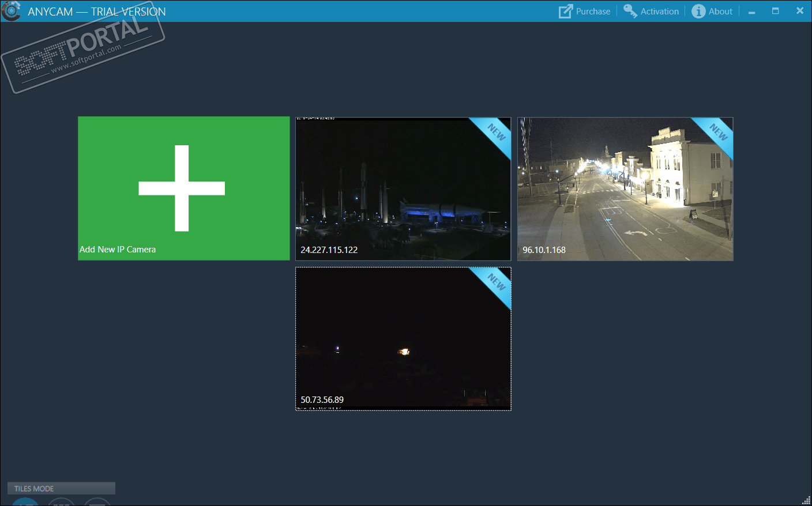Maximize the AnyCam window

tap(776, 11)
